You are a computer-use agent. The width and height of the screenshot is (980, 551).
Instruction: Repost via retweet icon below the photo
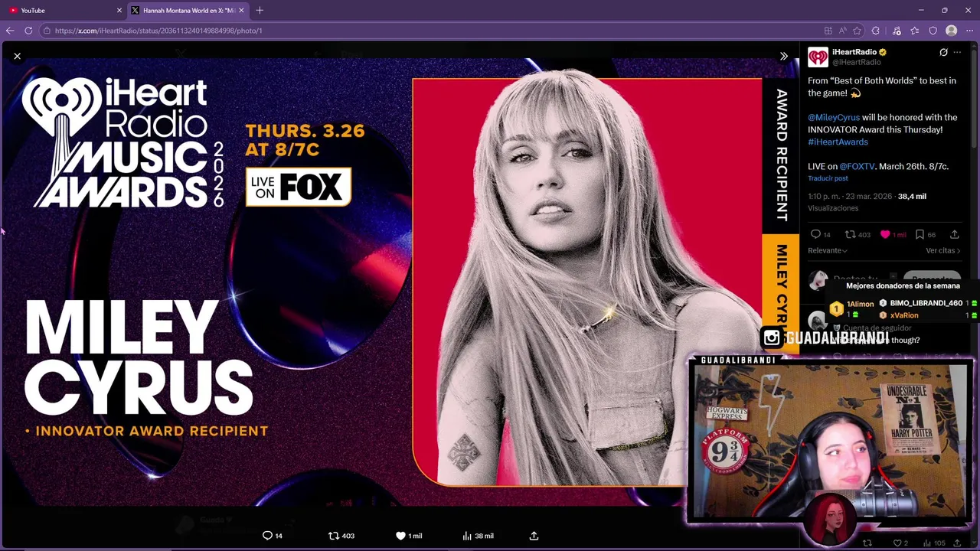tap(333, 536)
